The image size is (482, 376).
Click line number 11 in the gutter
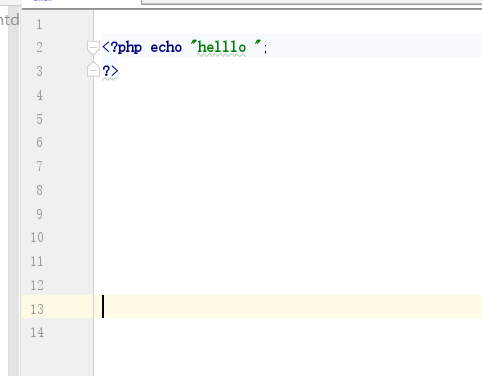point(37,261)
